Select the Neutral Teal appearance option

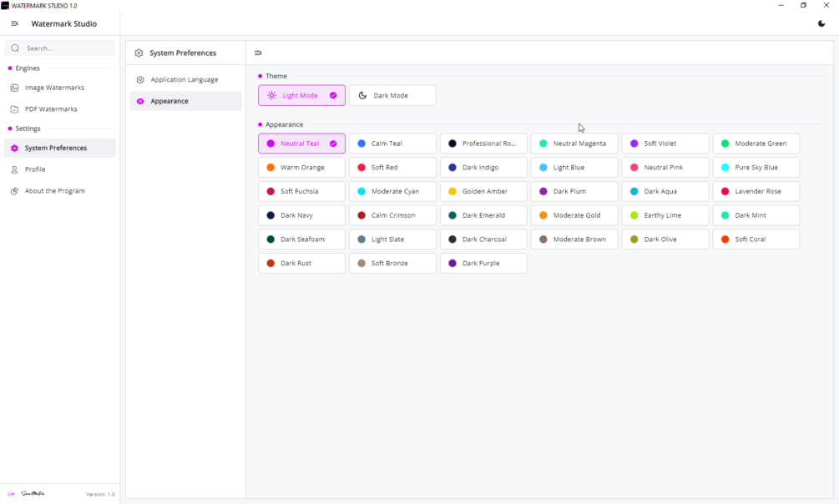301,144
